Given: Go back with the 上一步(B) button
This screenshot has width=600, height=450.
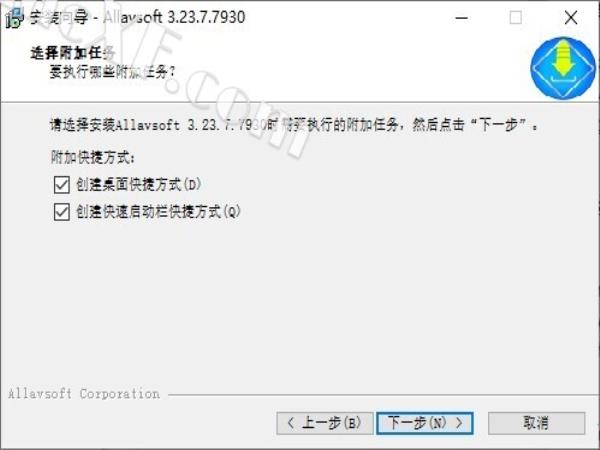Looking at the screenshot, I should pos(324,423).
